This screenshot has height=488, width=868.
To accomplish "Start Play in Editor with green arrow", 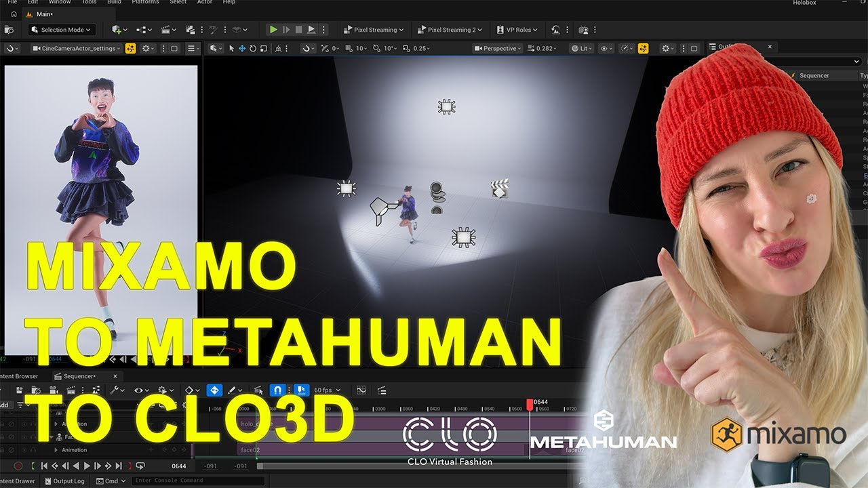I will pos(273,30).
